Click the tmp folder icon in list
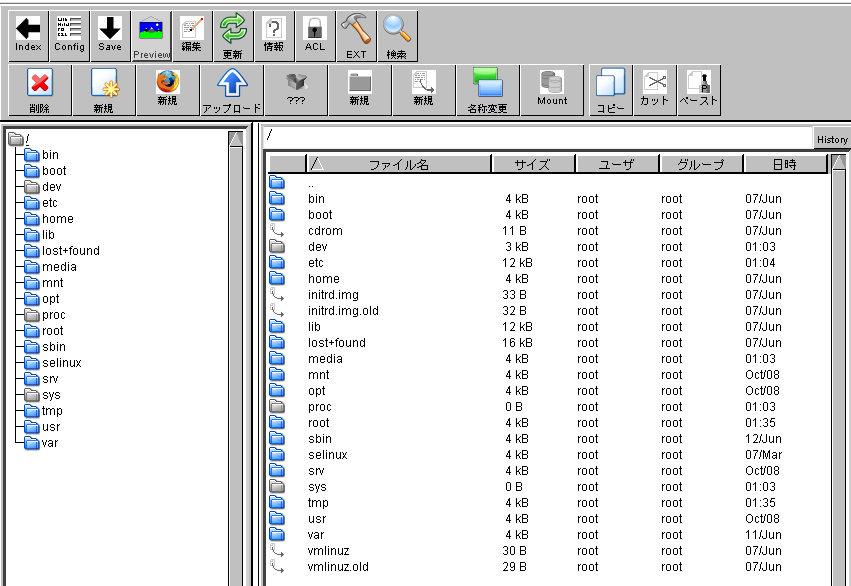 coord(277,502)
